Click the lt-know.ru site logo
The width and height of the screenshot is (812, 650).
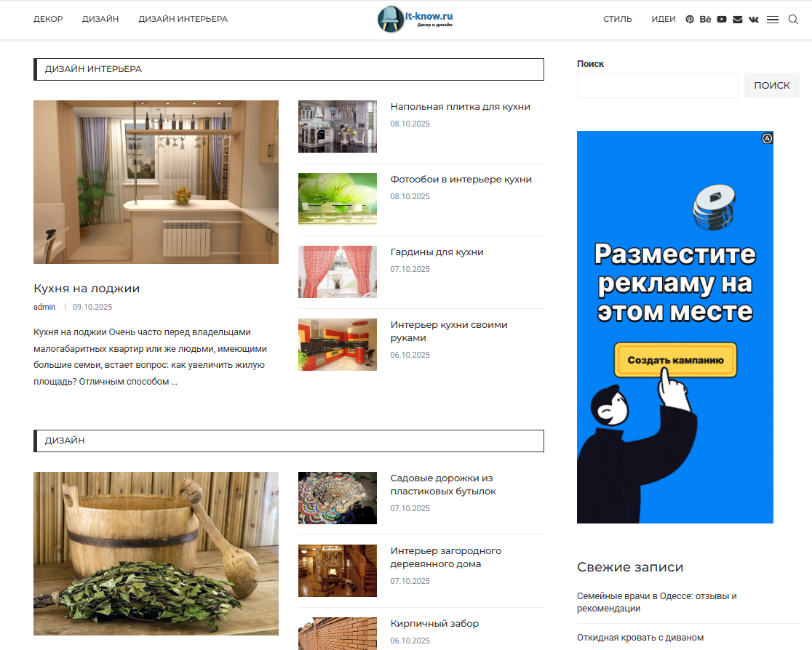click(x=415, y=19)
